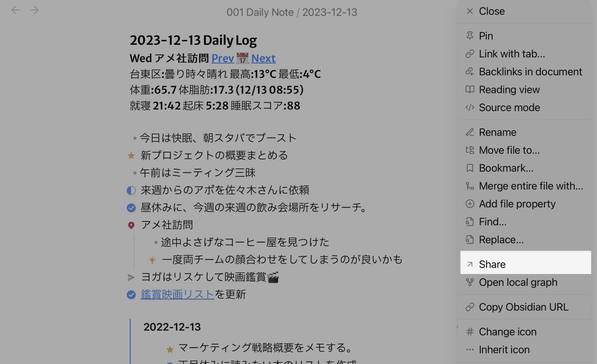Toggle the completed 鑑賞映画リストを更新 checkbox
Screen dimensions: 597x364
131,295
